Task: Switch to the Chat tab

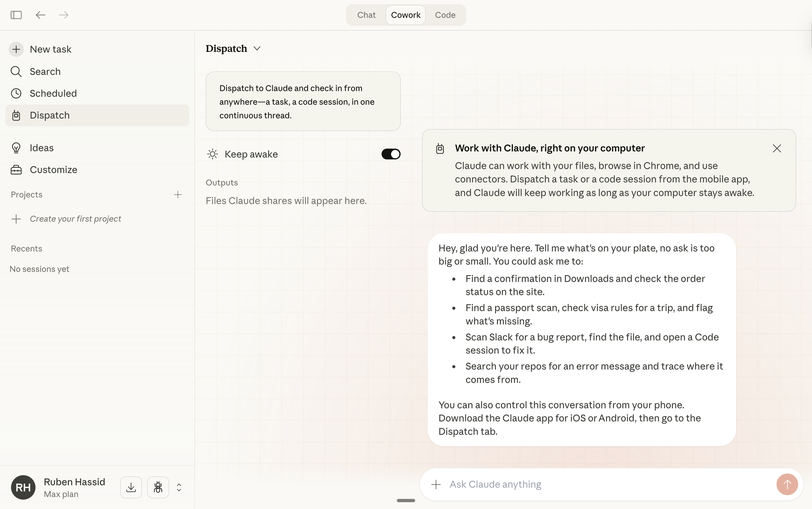Action: click(366, 15)
